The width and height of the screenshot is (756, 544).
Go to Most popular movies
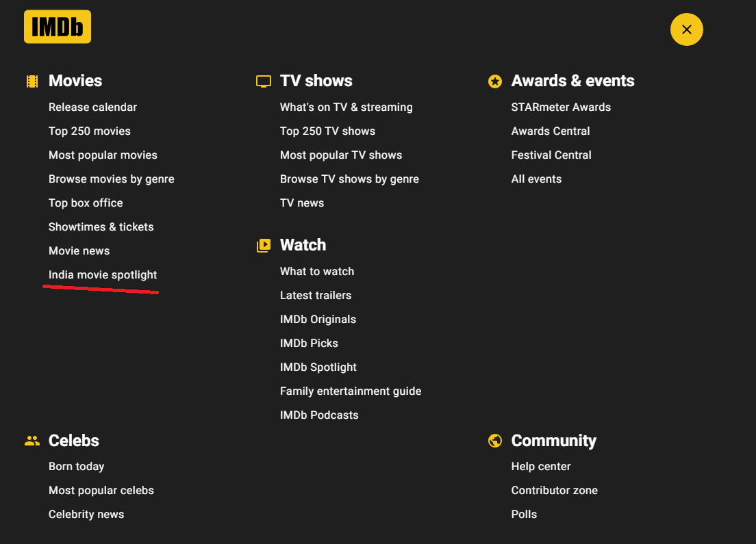[x=103, y=155]
